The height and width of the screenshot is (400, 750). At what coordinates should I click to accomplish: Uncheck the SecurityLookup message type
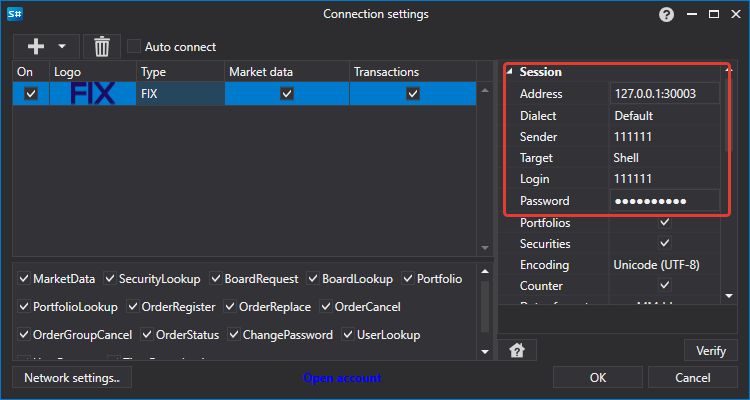coord(110,278)
